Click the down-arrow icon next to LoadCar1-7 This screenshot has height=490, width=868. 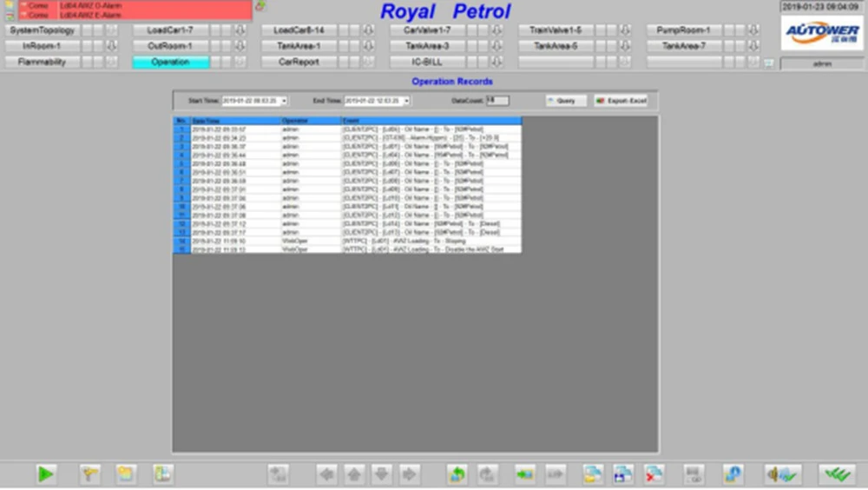point(240,30)
